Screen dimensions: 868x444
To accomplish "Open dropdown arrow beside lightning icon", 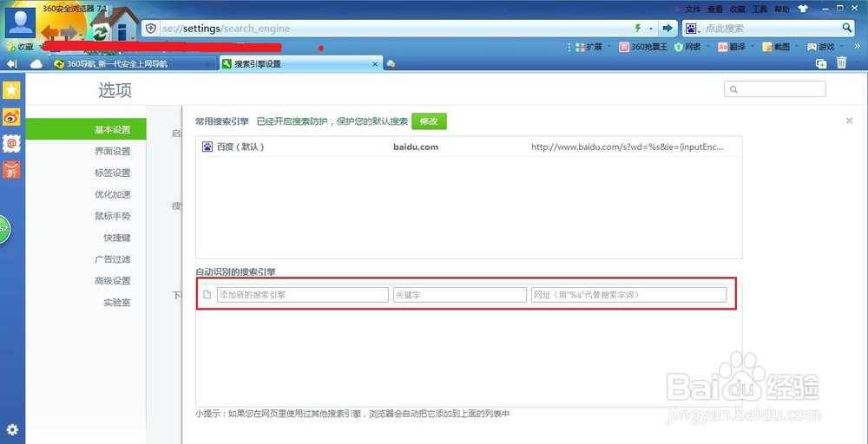I will [651, 29].
